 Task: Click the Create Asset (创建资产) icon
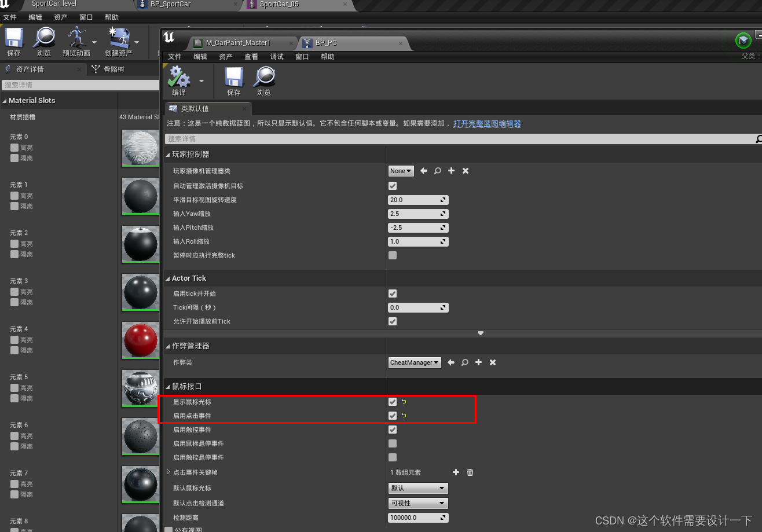pos(118,38)
